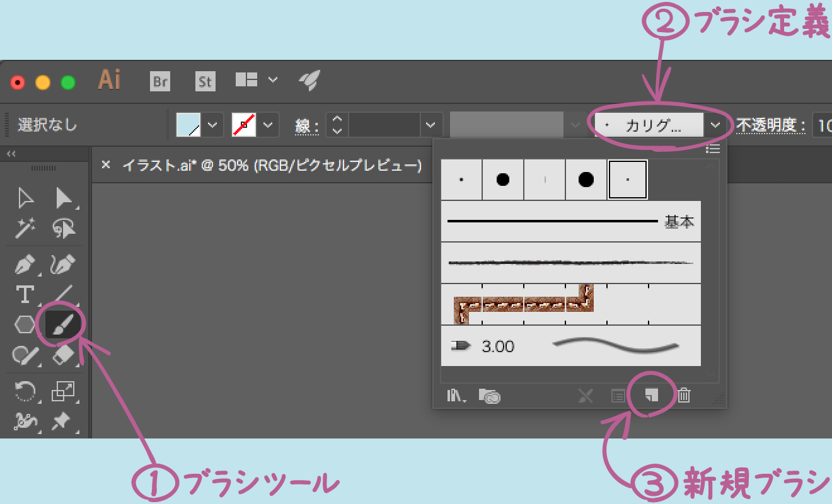Select the Selection tool (black outlined arrow)
The height and width of the screenshot is (504, 832).
(x=25, y=198)
